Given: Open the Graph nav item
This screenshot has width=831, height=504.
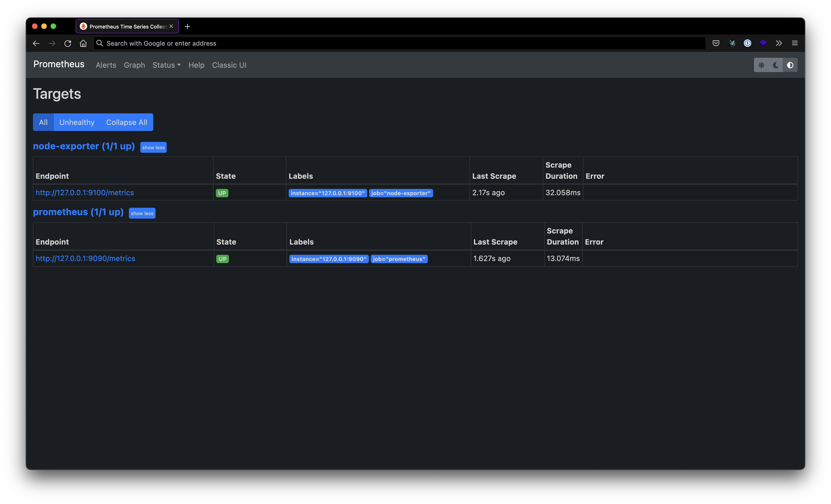Looking at the screenshot, I should pyautogui.click(x=134, y=65).
